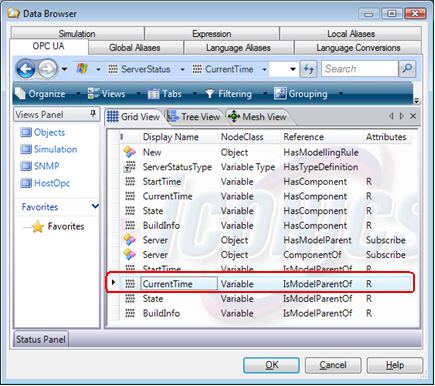Open the navigation history dropdown arrow
This screenshot has width=435, height=386.
[x=64, y=69]
